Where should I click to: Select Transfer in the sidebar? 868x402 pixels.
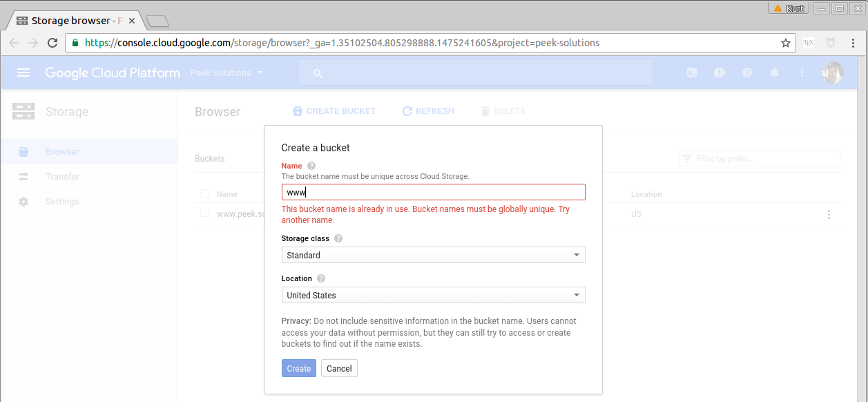tap(89, 176)
